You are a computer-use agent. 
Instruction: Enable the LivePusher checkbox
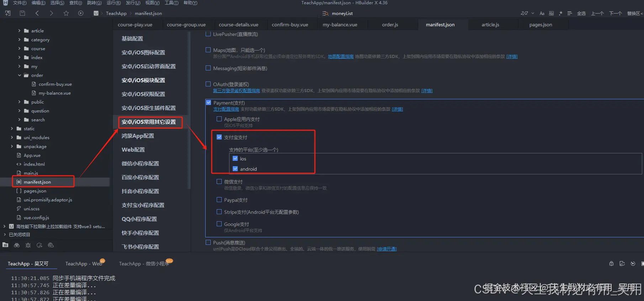pos(208,34)
